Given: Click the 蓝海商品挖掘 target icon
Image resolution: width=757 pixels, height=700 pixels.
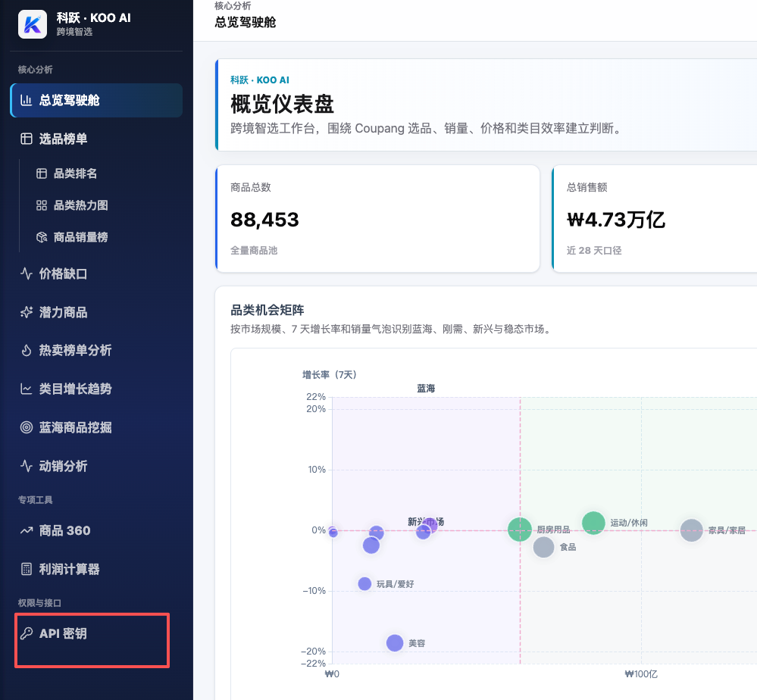Looking at the screenshot, I should point(26,428).
